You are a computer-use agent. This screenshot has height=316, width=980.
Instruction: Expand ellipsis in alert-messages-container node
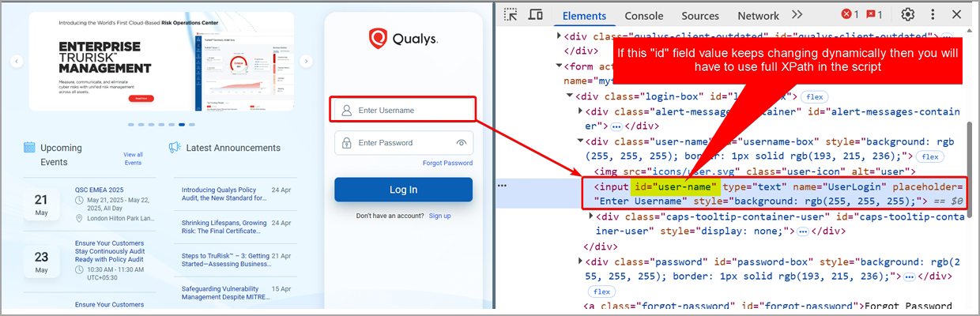[616, 126]
